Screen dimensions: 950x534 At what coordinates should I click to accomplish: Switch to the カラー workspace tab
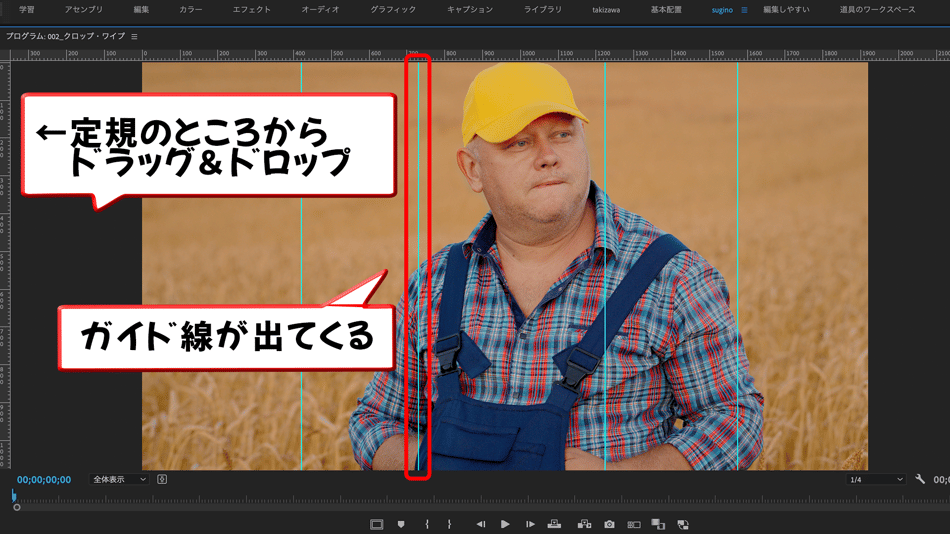pos(190,10)
